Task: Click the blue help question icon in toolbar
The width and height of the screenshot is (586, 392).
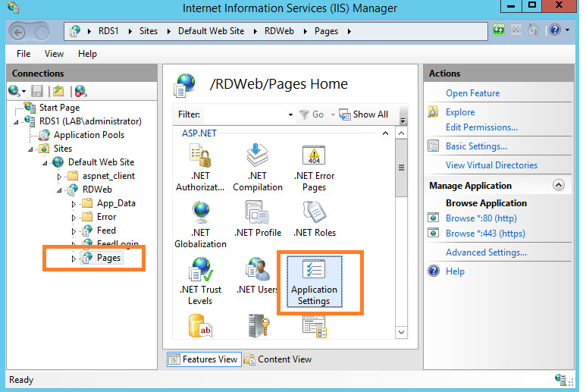Action: click(x=555, y=30)
